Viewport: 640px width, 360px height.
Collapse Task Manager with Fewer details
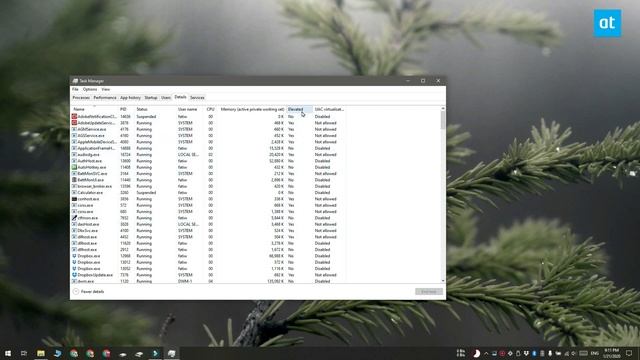pyautogui.click(x=89, y=291)
